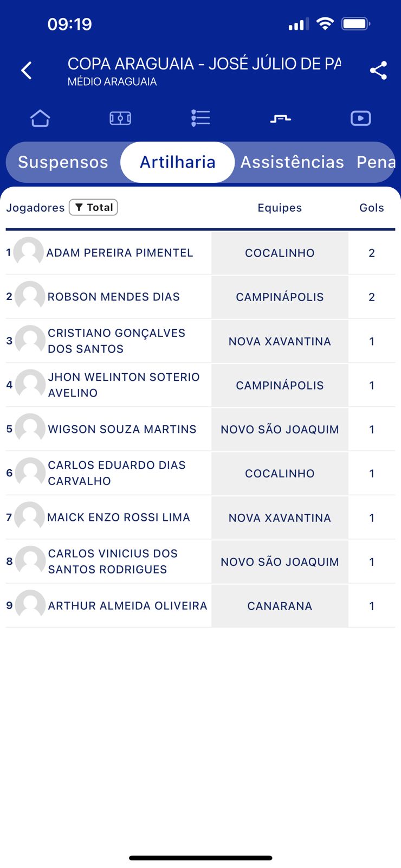Tap the Equipes column header
401x868 pixels.
coord(280,208)
